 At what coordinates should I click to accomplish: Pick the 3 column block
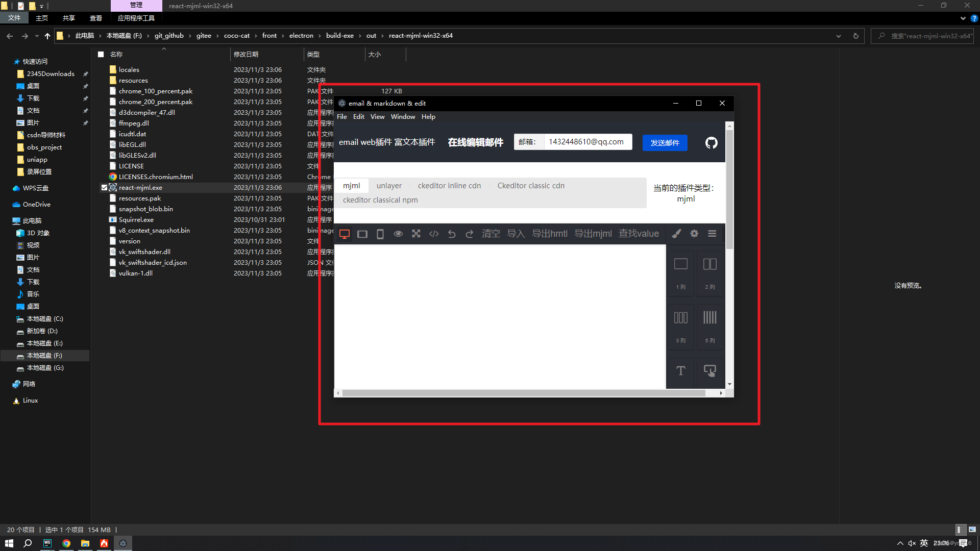[681, 327]
